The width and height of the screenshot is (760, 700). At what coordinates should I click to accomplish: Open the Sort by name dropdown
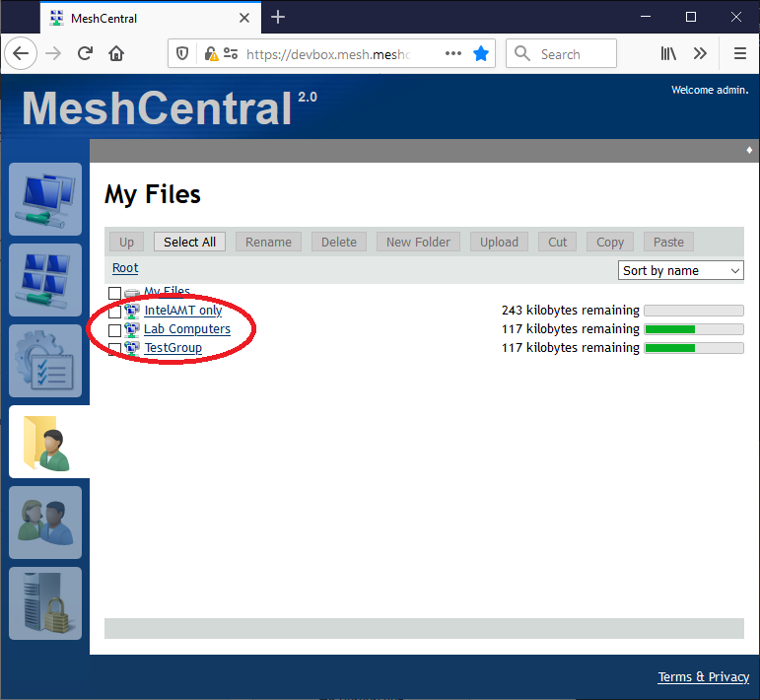[680, 270]
